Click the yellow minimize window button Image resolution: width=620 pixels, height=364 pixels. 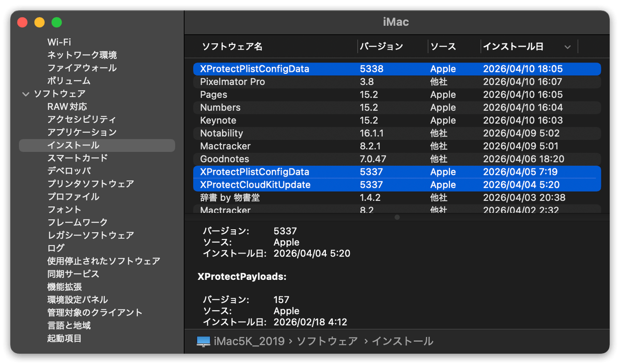pyautogui.click(x=39, y=22)
